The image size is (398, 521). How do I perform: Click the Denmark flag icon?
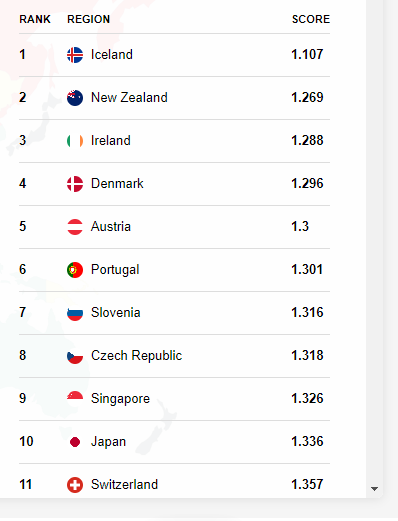click(x=75, y=184)
